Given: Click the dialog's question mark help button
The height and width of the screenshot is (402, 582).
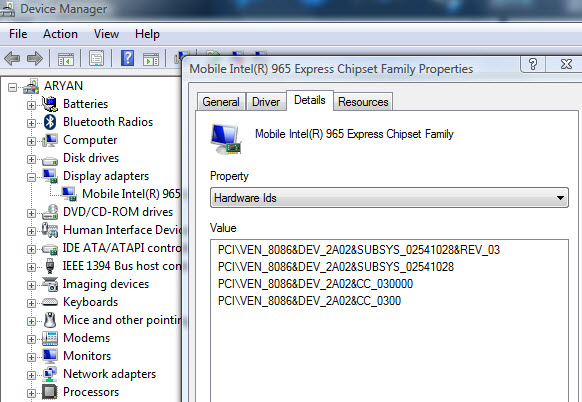Looking at the screenshot, I should click(533, 64).
